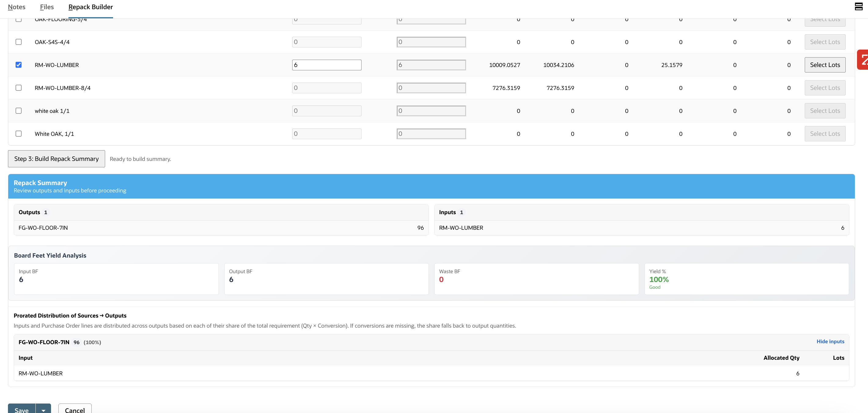Click the red Z side tab icon

click(x=863, y=60)
